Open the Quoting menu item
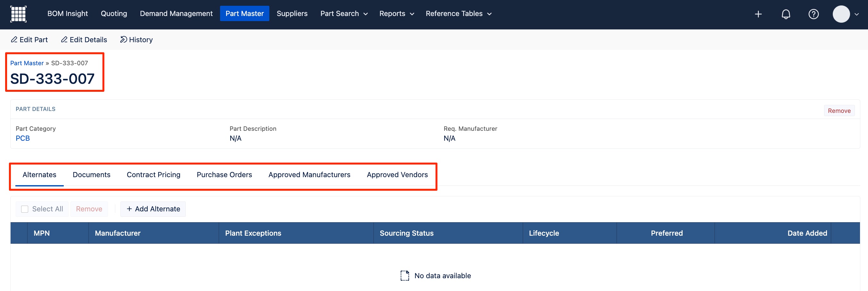868x291 pixels. (x=114, y=14)
